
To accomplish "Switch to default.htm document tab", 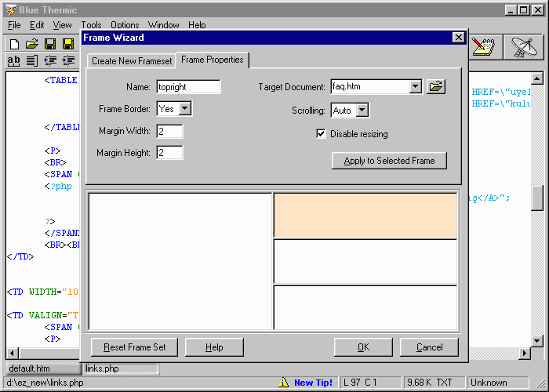I will [43, 368].
